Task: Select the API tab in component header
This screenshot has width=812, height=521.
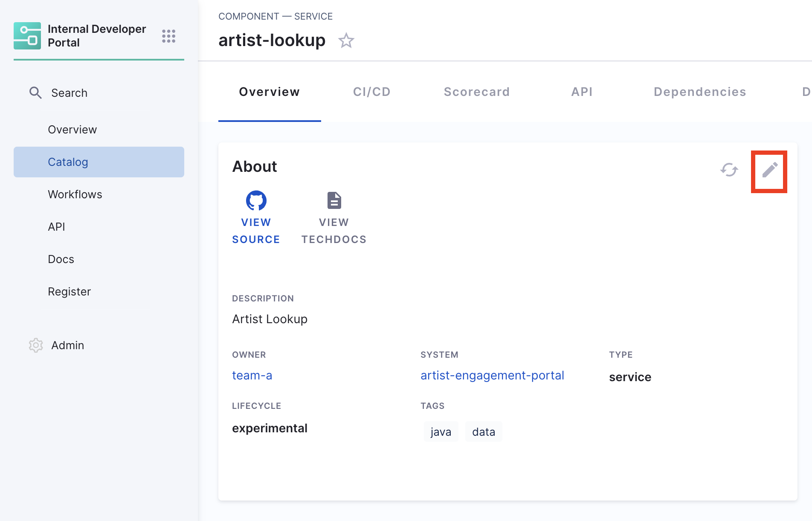Action: click(x=582, y=92)
